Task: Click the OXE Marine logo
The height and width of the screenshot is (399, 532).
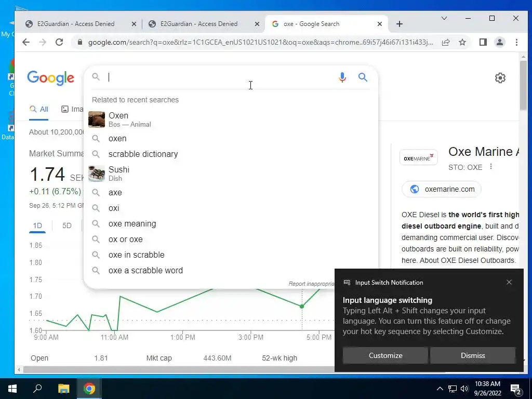Action: [419, 158]
